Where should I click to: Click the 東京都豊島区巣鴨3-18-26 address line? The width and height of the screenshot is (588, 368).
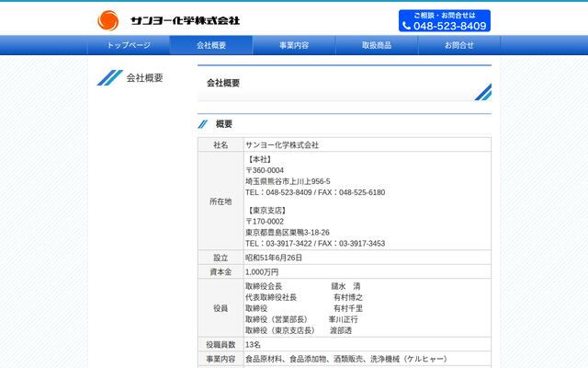(x=288, y=233)
